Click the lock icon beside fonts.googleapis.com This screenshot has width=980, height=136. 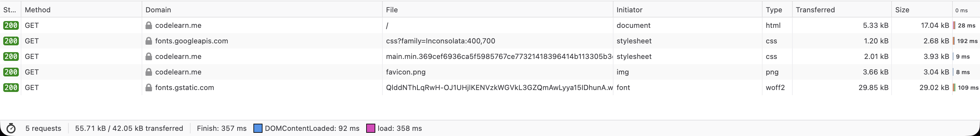click(149, 41)
